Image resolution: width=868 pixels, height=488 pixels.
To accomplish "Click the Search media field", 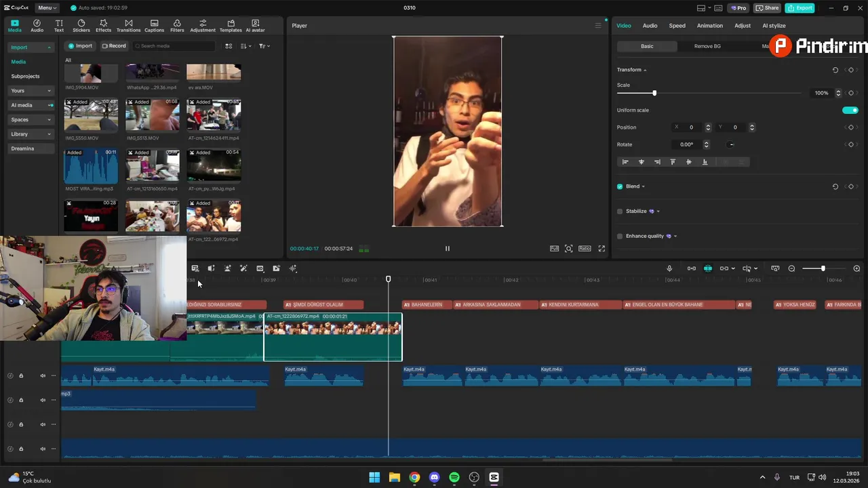I will pos(174,46).
